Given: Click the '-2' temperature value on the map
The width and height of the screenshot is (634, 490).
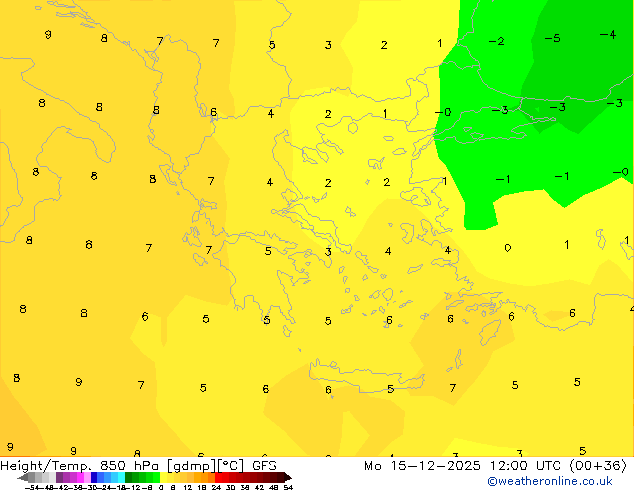Looking at the screenshot, I should pyautogui.click(x=497, y=41).
